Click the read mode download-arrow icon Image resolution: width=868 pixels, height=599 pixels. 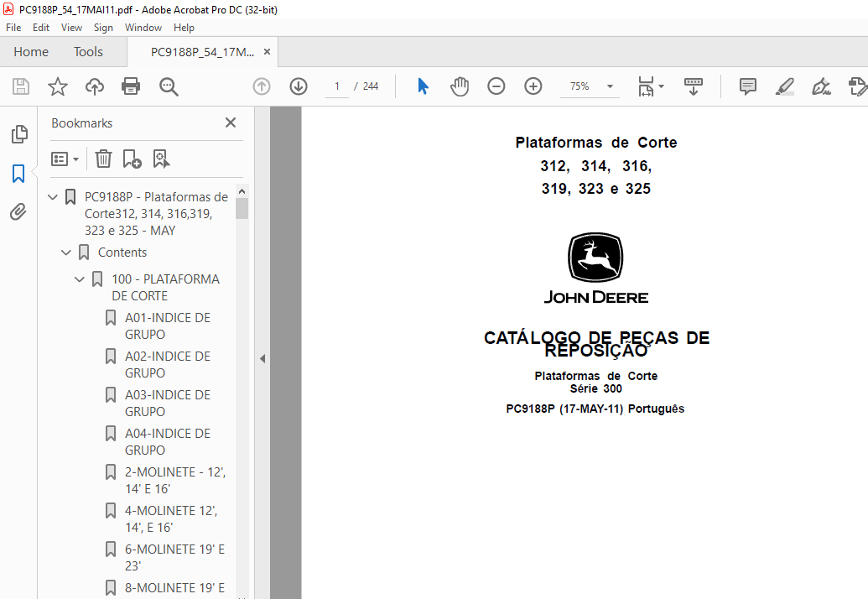click(693, 86)
